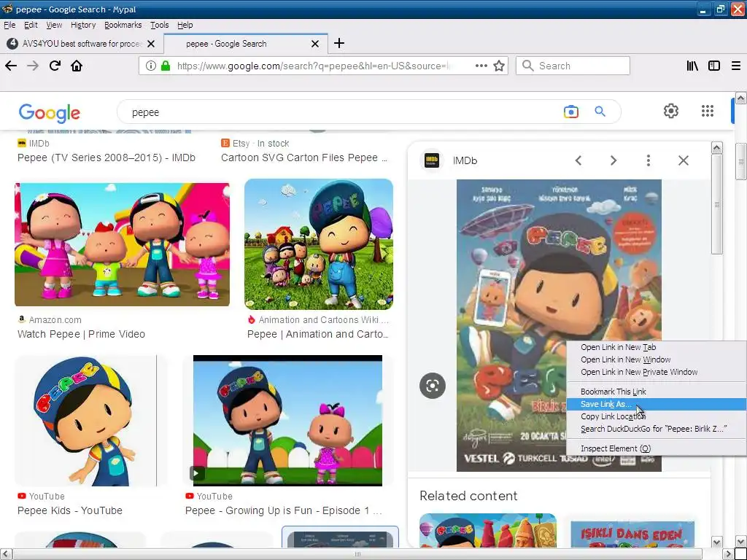Open the Tools menu
747x560 pixels.
tap(159, 25)
